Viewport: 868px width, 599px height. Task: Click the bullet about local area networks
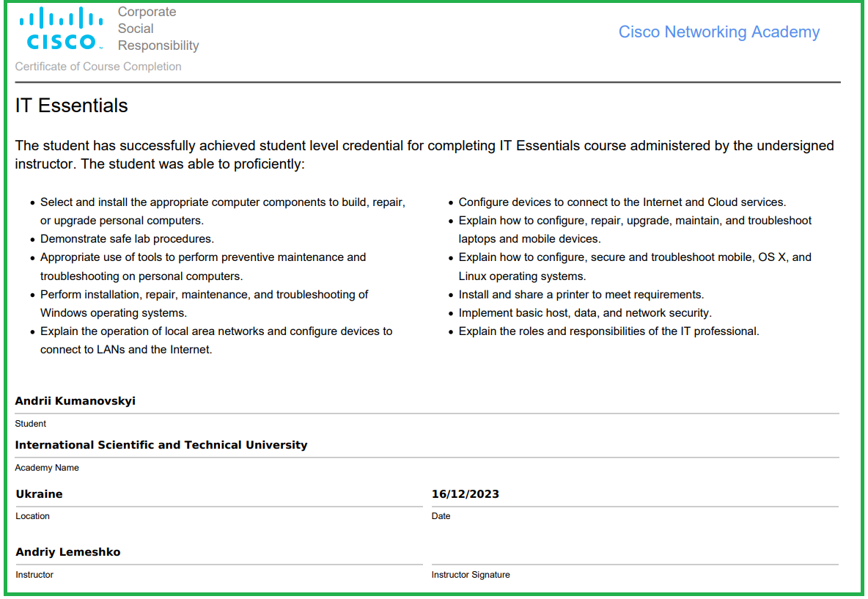(216, 340)
